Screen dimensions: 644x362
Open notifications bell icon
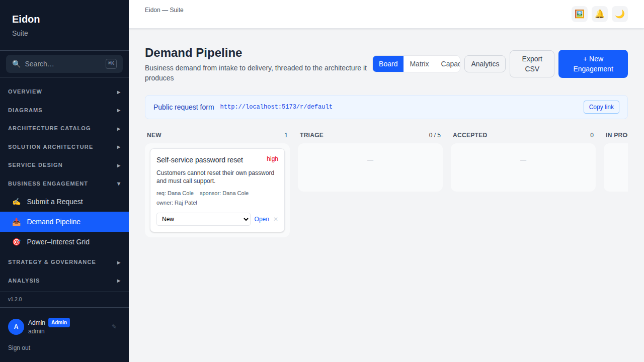coord(600,14)
